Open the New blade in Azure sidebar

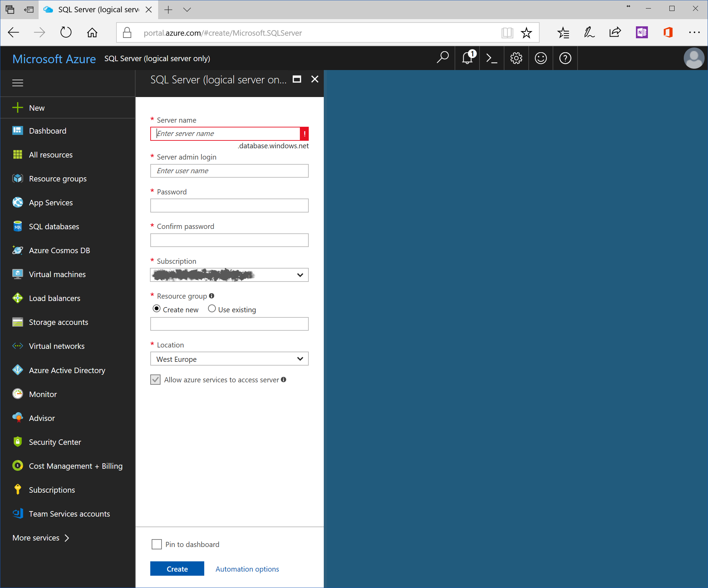tap(36, 108)
